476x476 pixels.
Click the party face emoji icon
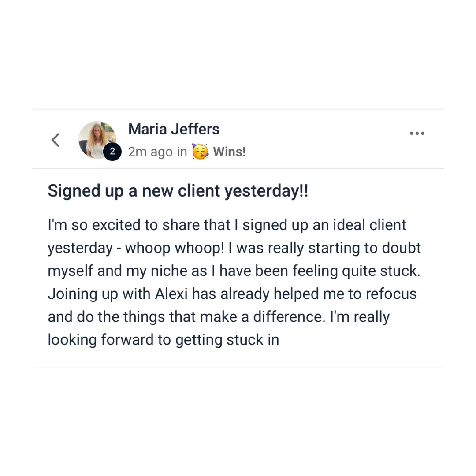[x=200, y=152]
